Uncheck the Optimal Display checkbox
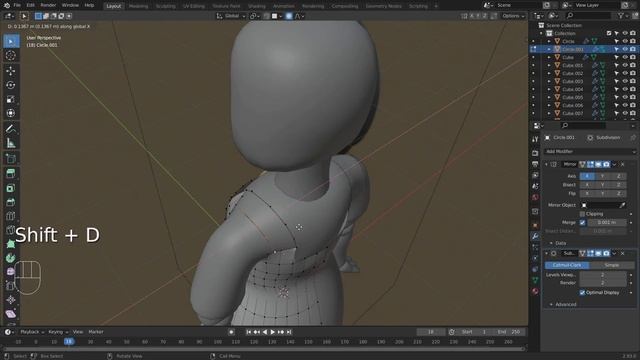 pyautogui.click(x=582, y=293)
